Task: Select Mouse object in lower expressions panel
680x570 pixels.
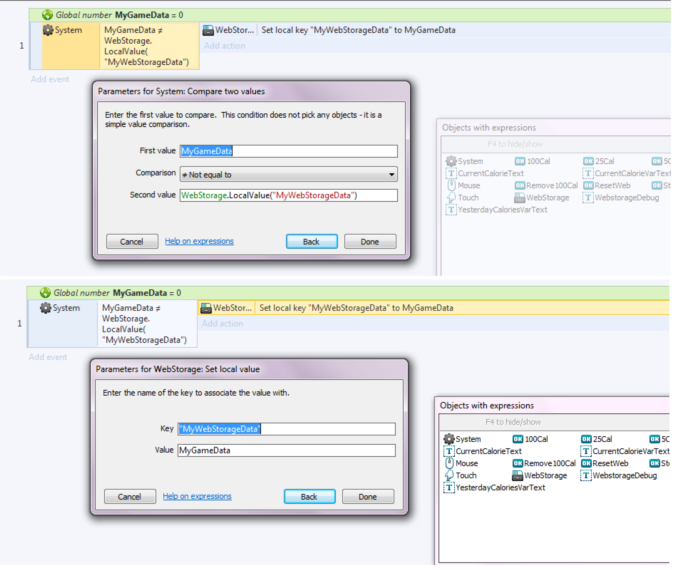Action: click(x=461, y=463)
